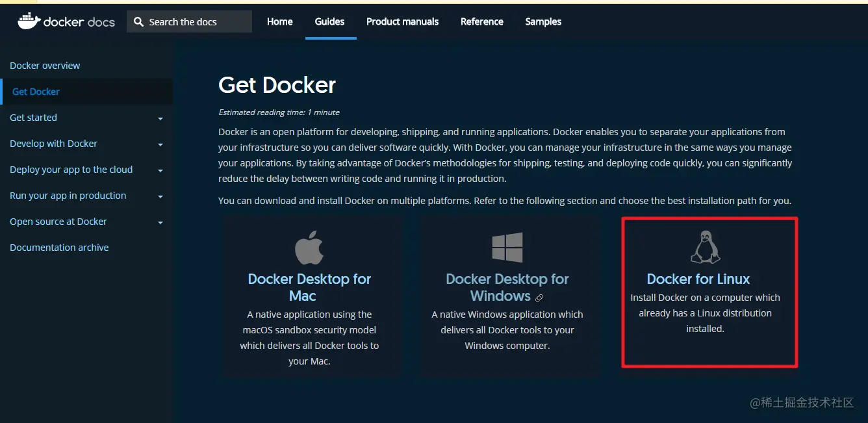Click the Apple logo icon
The image size is (868, 423).
309,247
